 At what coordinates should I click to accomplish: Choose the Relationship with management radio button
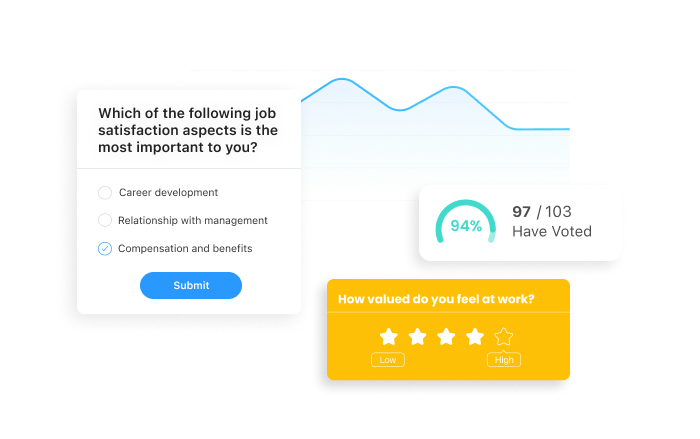(x=105, y=220)
